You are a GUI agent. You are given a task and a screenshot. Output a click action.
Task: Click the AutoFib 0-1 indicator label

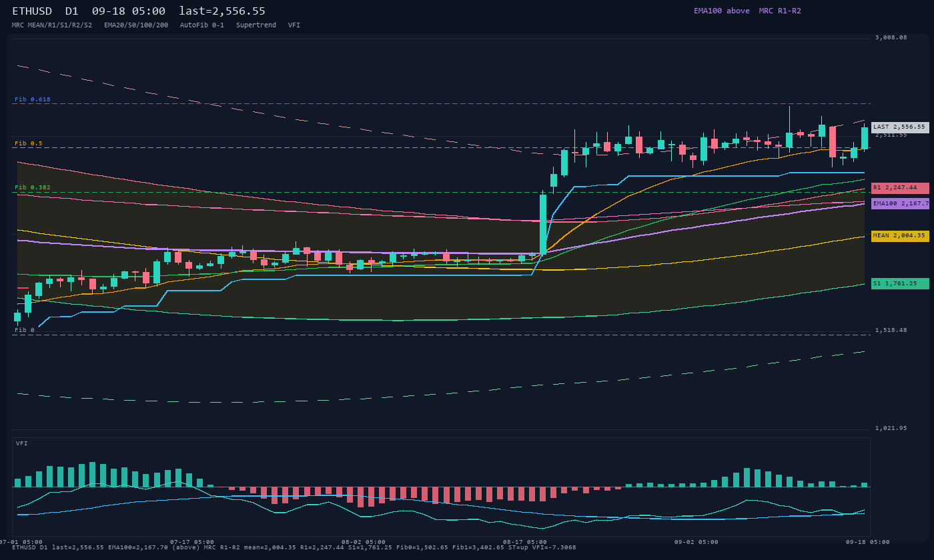point(202,25)
